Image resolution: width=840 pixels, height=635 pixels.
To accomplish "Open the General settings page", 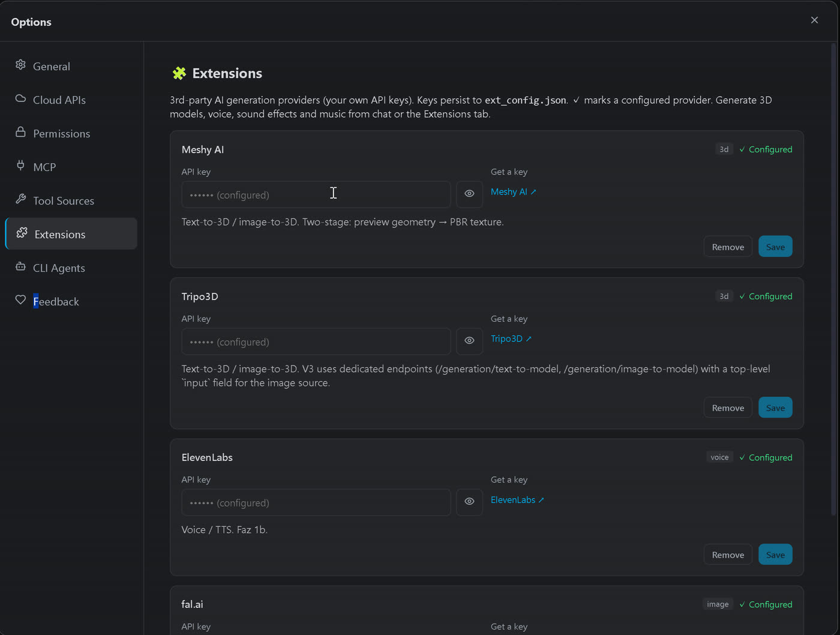I will (71, 66).
